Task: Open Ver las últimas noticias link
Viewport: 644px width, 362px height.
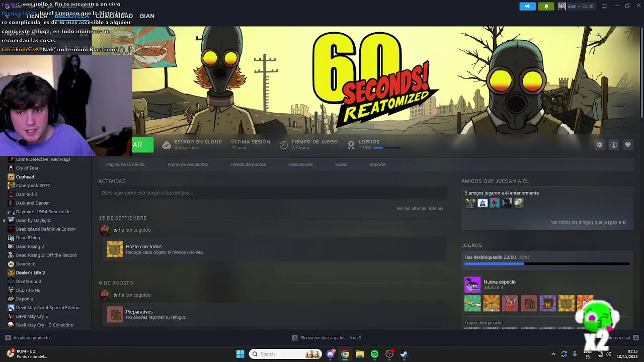Action: tap(420, 208)
